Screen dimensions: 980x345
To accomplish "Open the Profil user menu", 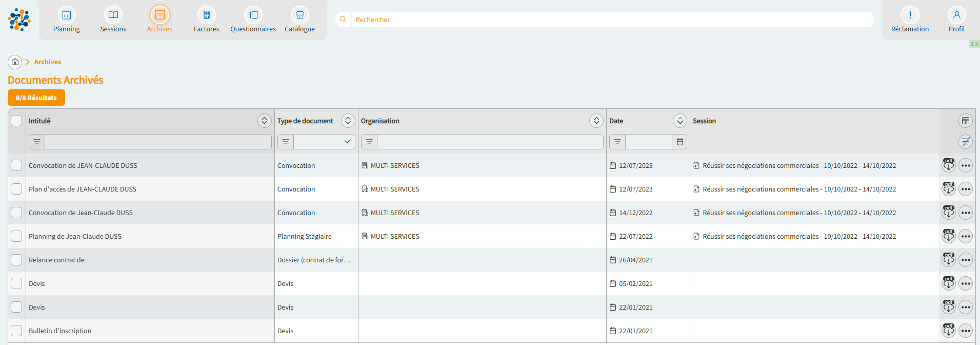I will coord(956,20).
